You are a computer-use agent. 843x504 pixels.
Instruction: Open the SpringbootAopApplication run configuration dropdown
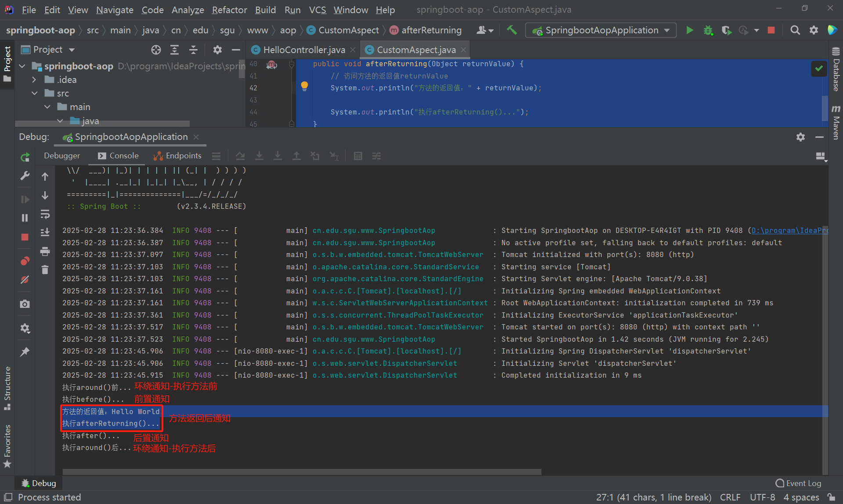[601, 30]
